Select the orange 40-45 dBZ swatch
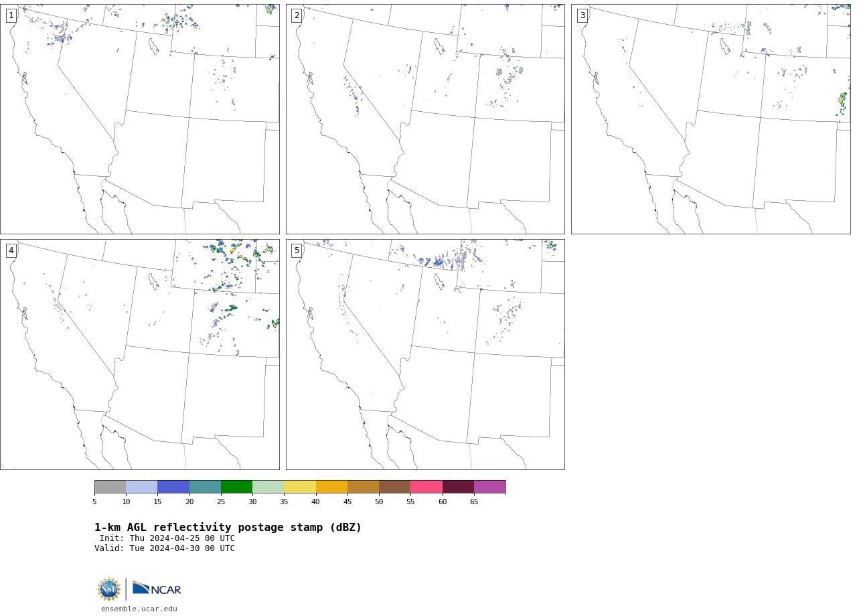 click(x=331, y=487)
